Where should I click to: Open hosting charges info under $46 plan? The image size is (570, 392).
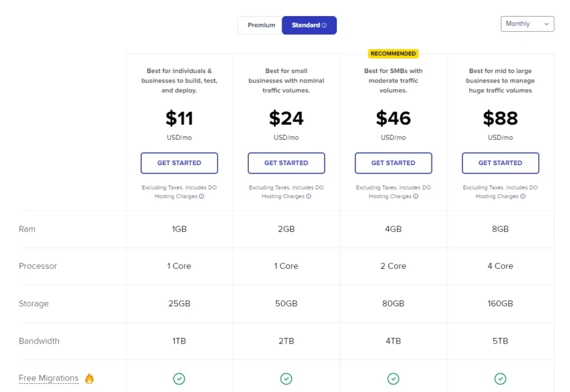point(415,197)
